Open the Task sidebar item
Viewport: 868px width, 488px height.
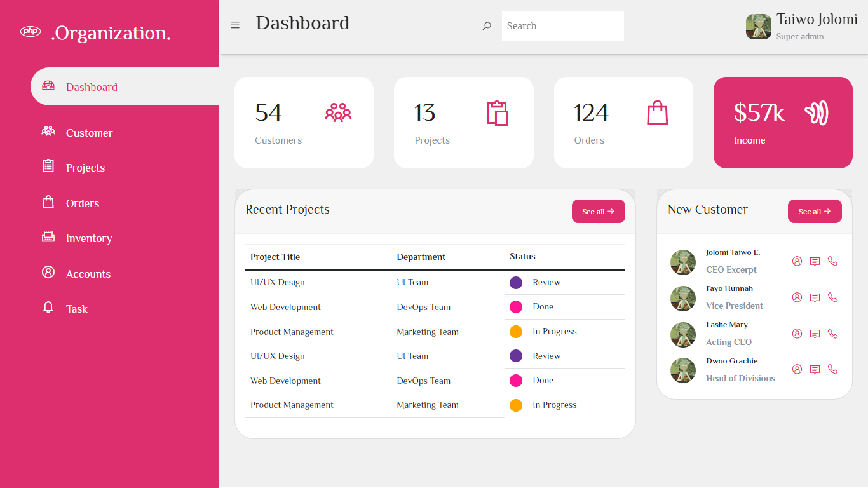(77, 309)
